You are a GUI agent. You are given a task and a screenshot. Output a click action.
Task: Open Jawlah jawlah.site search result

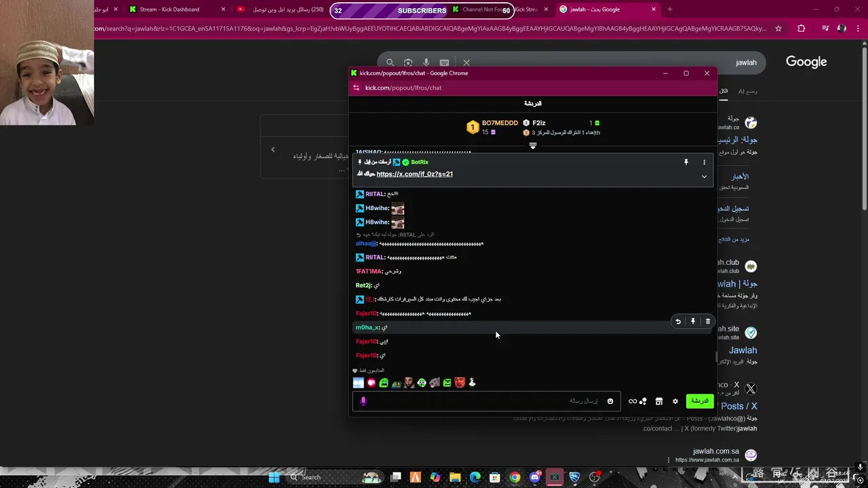point(743,350)
